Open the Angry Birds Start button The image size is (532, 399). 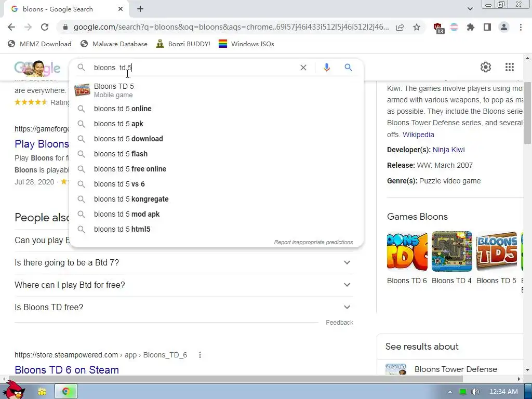[14, 390]
